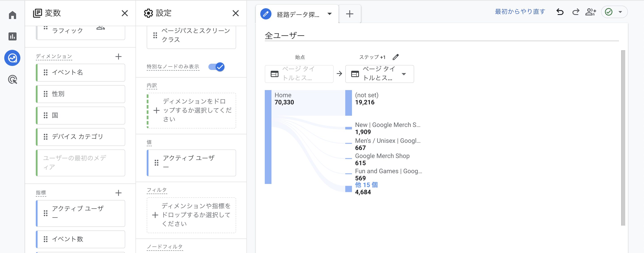
Task: Select イベント数 metric chip
Action: 80,239
